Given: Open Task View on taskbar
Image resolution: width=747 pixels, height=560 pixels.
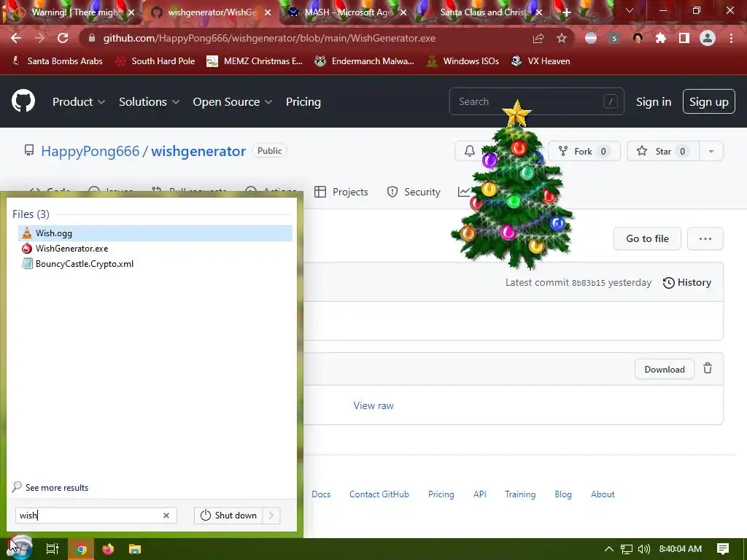Looking at the screenshot, I should click(x=53, y=549).
